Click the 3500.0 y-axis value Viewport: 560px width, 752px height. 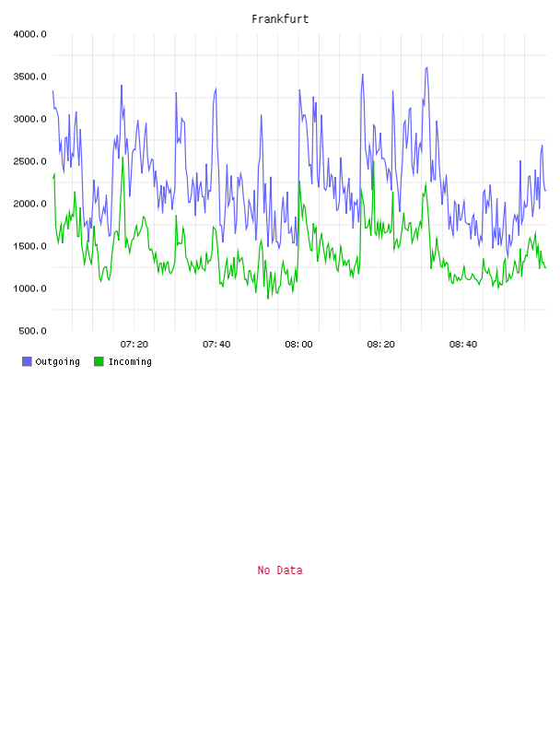[x=29, y=76]
